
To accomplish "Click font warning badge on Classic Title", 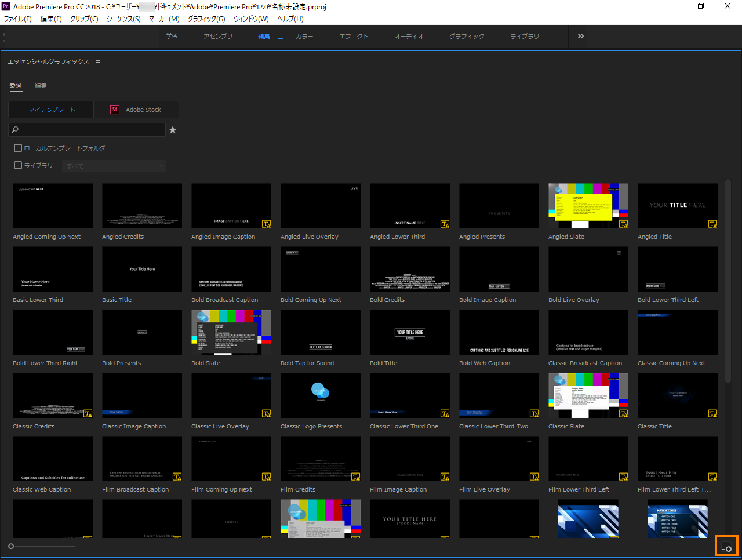I will point(712,413).
